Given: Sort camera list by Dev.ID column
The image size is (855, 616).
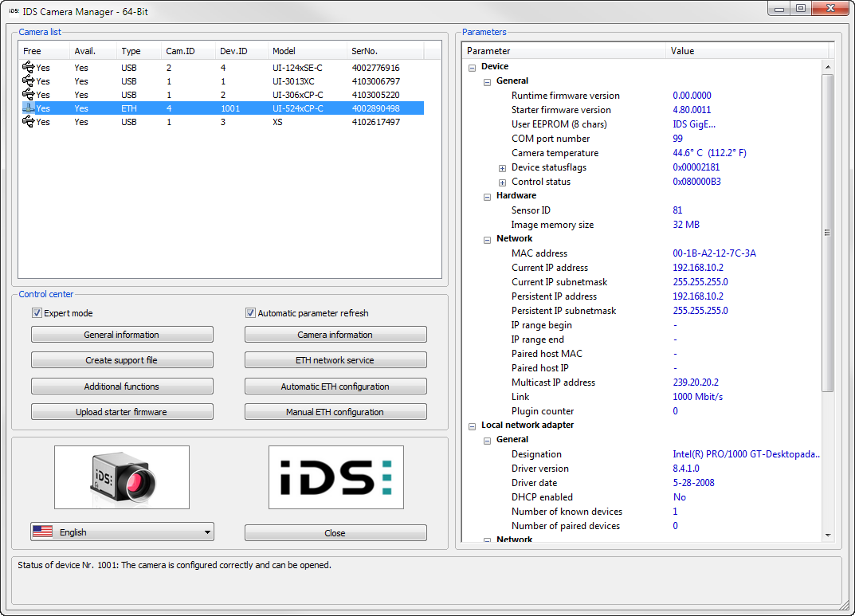Looking at the screenshot, I should click(241, 51).
